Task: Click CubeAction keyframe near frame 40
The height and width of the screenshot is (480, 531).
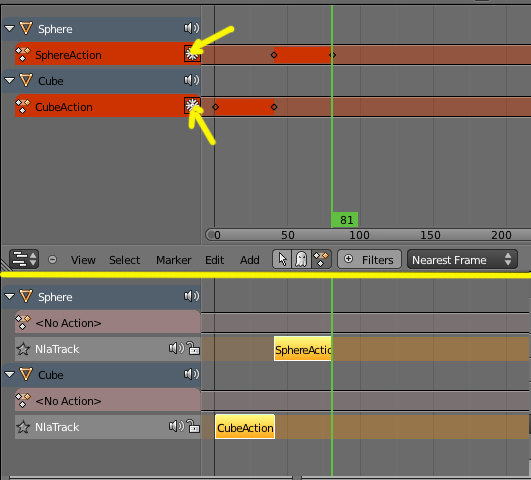Action: pos(274,107)
